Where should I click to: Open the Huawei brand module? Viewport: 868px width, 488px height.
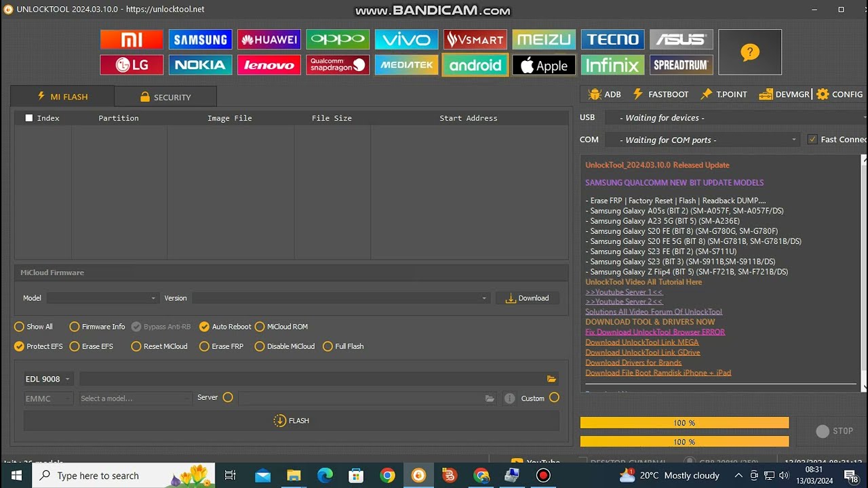click(x=269, y=39)
